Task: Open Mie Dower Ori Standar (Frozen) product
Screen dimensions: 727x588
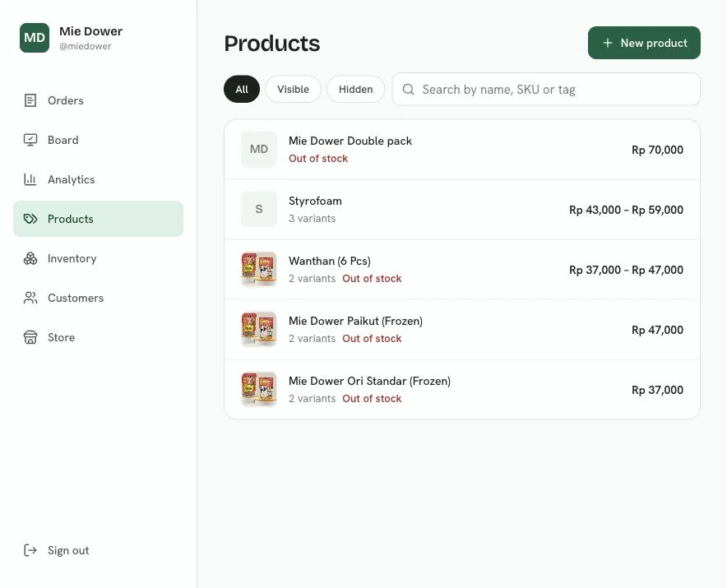Action: click(462, 389)
